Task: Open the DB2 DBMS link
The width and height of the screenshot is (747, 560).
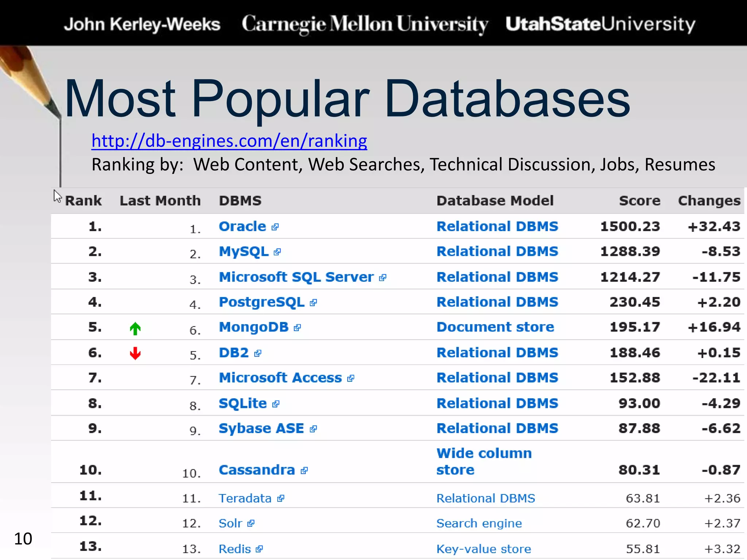Action: [233, 353]
